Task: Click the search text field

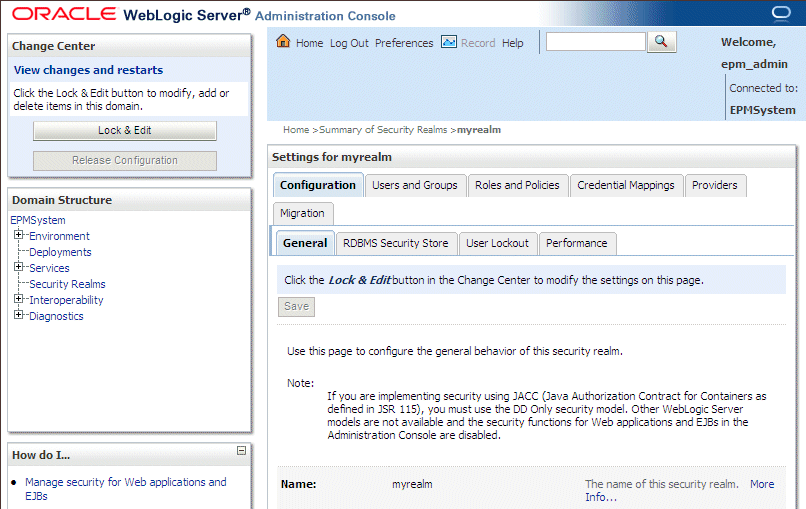Action: [595, 42]
